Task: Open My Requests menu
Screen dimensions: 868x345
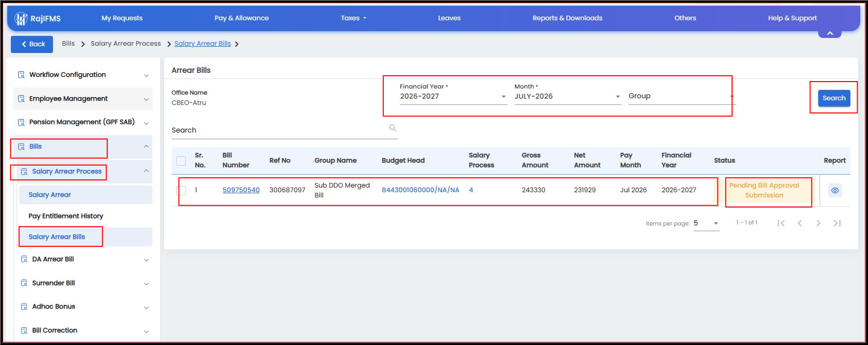Action: [122, 18]
